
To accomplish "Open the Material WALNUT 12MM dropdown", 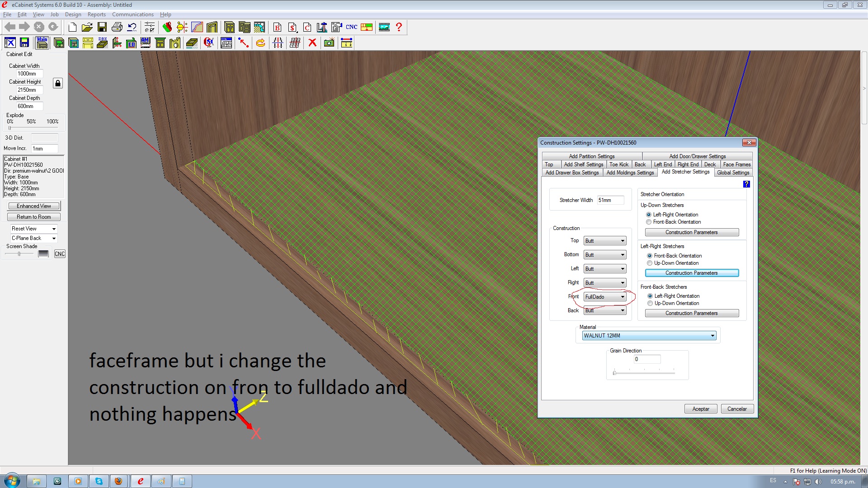I will (x=712, y=336).
